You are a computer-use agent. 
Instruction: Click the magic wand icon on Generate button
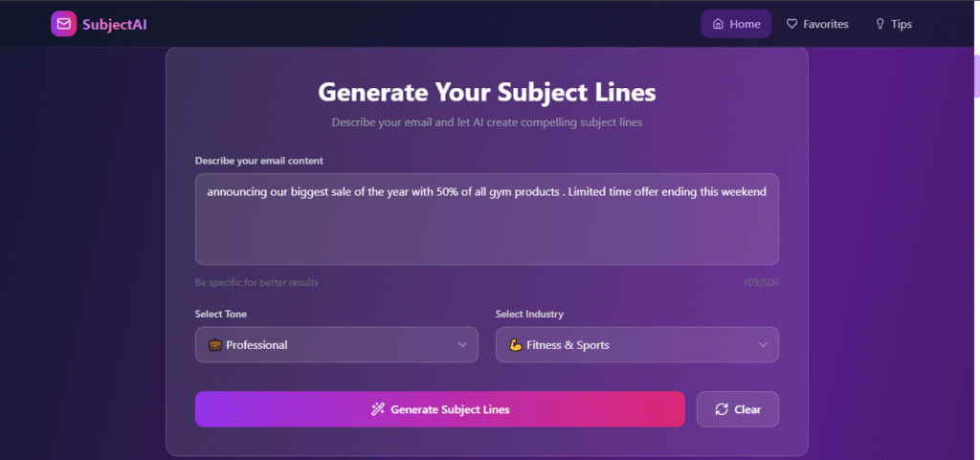click(x=378, y=409)
